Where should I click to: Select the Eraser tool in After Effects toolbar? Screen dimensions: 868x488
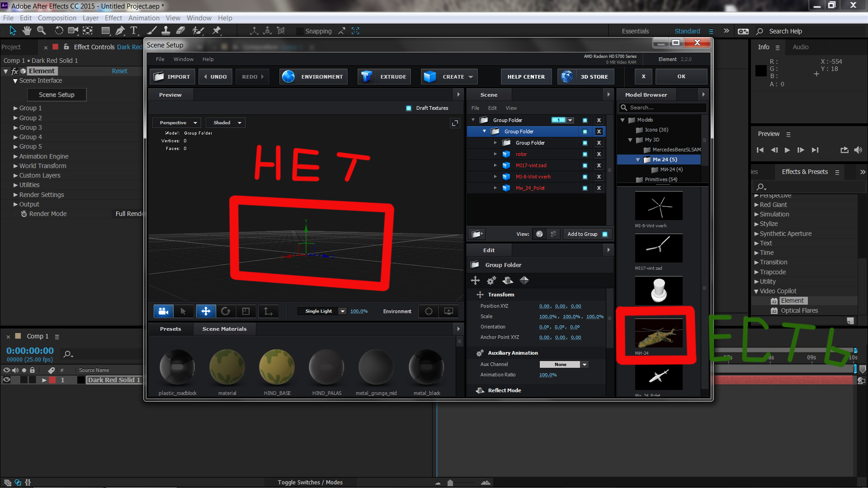pyautogui.click(x=180, y=31)
